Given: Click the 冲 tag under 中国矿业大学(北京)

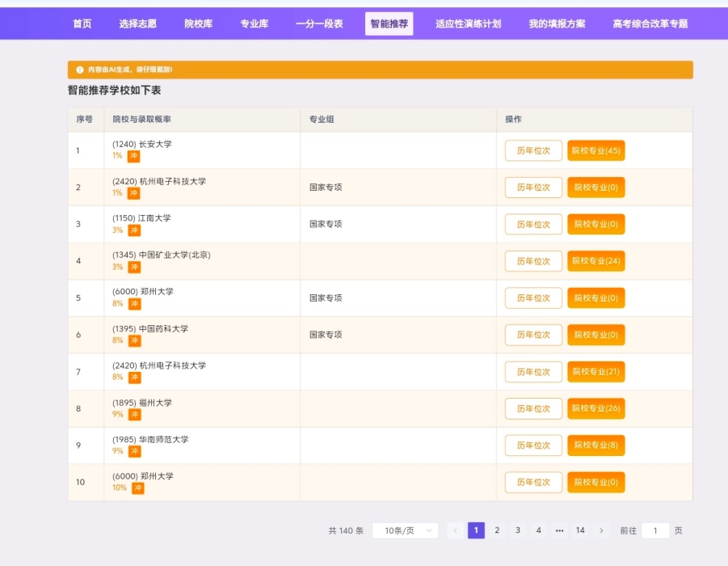Looking at the screenshot, I should pyautogui.click(x=134, y=267).
